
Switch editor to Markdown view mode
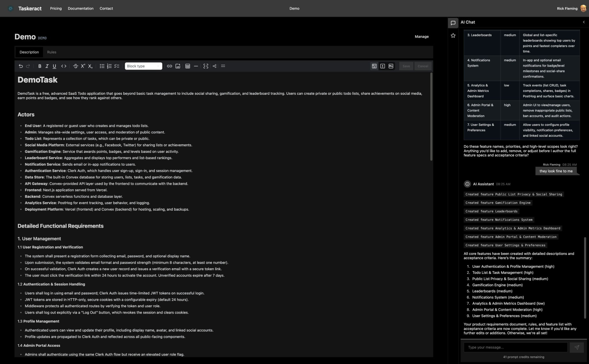click(x=391, y=66)
